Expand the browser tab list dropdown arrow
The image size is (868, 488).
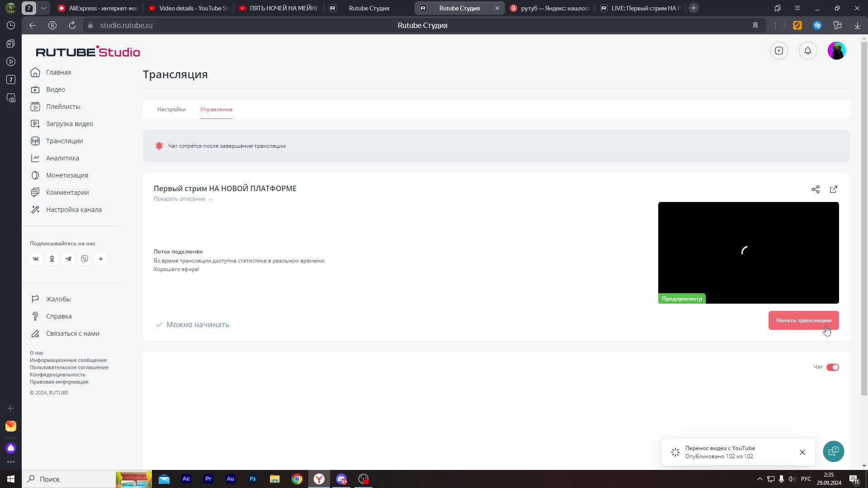43,8
